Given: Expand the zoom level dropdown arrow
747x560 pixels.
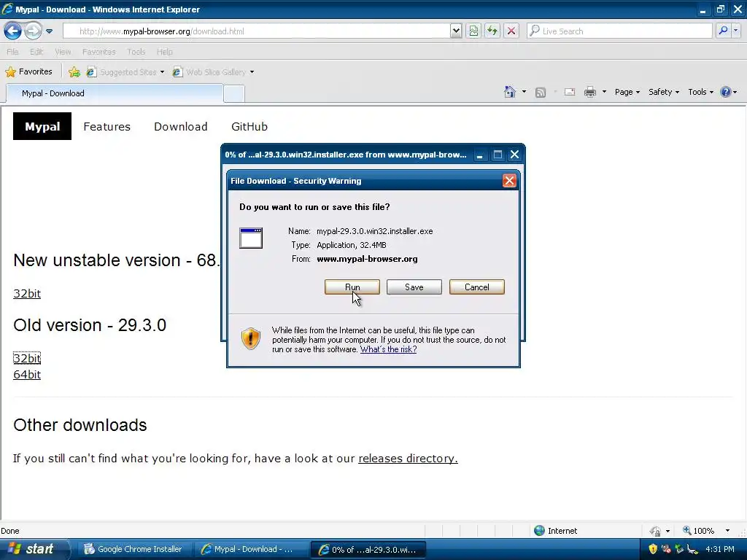Looking at the screenshot, I should (727, 531).
